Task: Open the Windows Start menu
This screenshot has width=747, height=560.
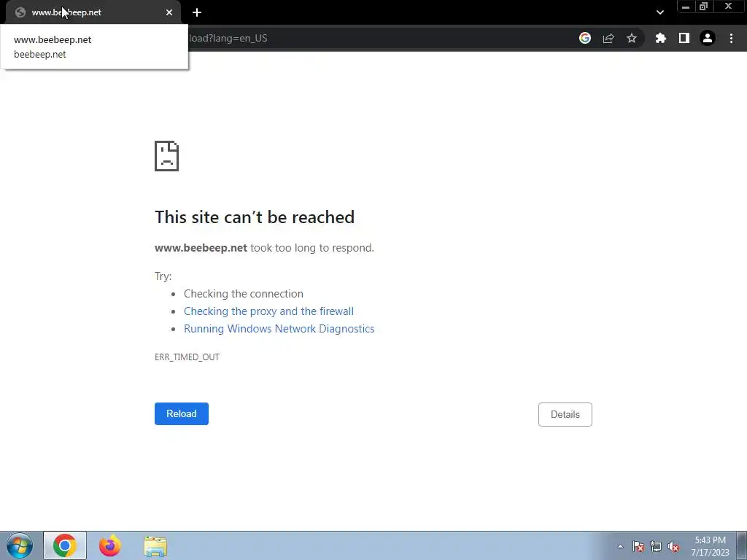Action: click(x=20, y=545)
